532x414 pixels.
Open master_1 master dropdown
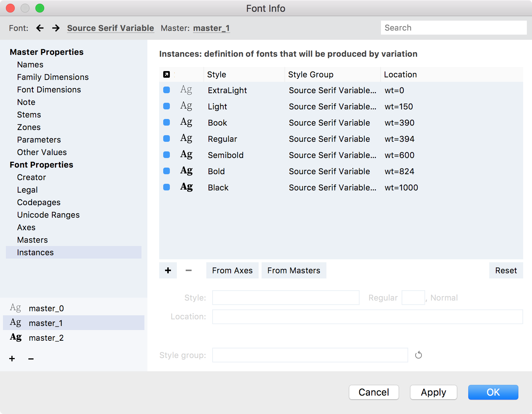click(211, 28)
